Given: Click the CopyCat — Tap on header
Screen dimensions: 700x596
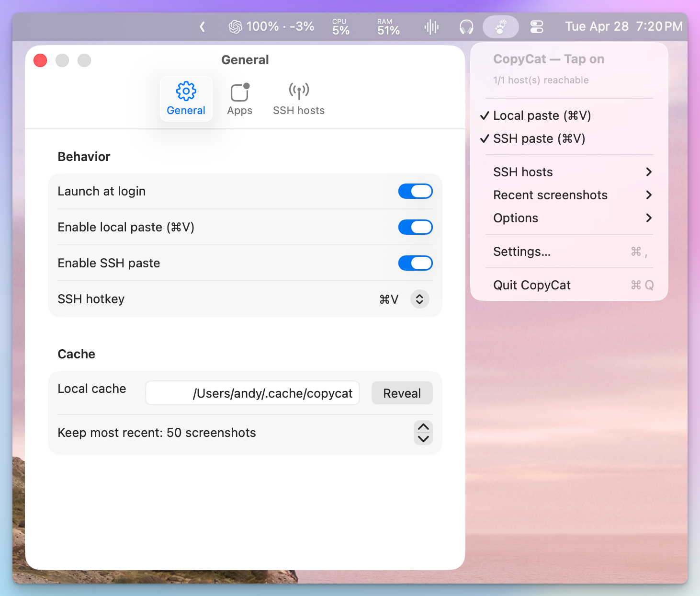Looking at the screenshot, I should tap(549, 59).
